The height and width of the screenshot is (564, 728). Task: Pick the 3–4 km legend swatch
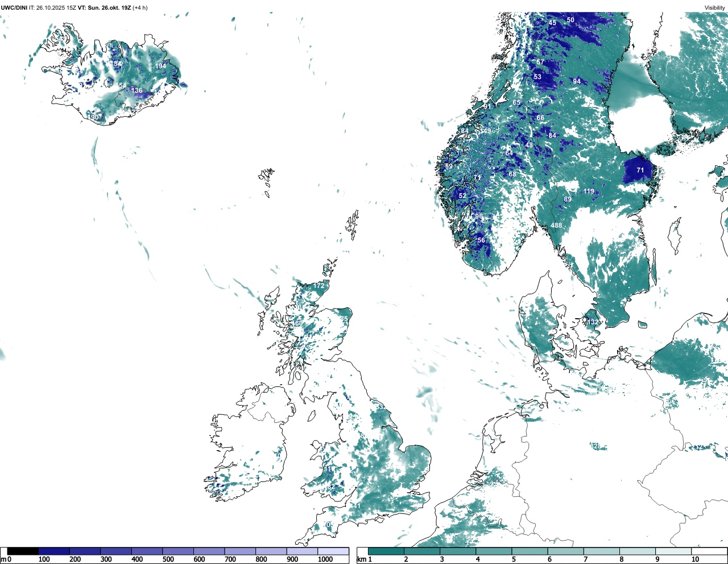[458, 551]
